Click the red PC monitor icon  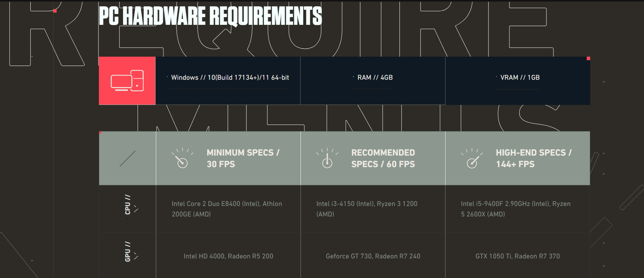(x=127, y=81)
